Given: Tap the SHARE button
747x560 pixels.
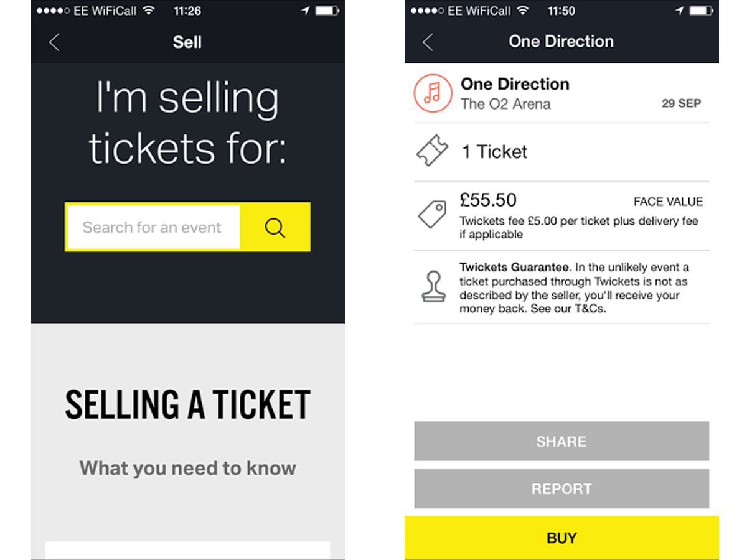Looking at the screenshot, I should pyautogui.click(x=561, y=441).
